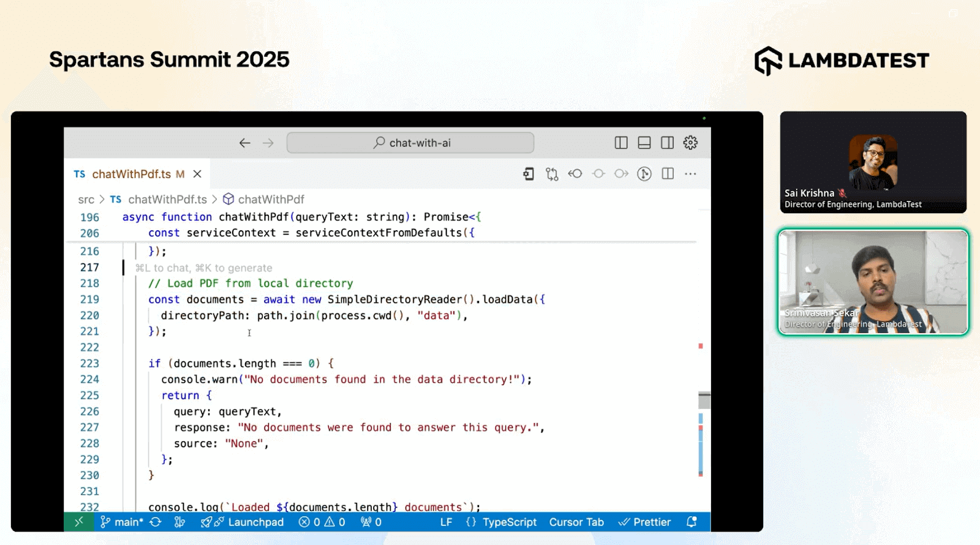Click the git graph status bar icon
This screenshot has height=545, width=980.
[x=179, y=522]
